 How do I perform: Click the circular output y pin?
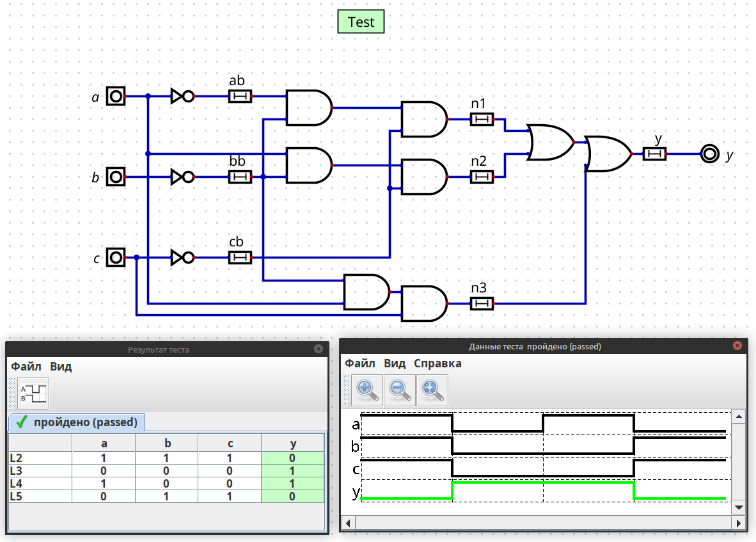pyautogui.click(x=710, y=154)
